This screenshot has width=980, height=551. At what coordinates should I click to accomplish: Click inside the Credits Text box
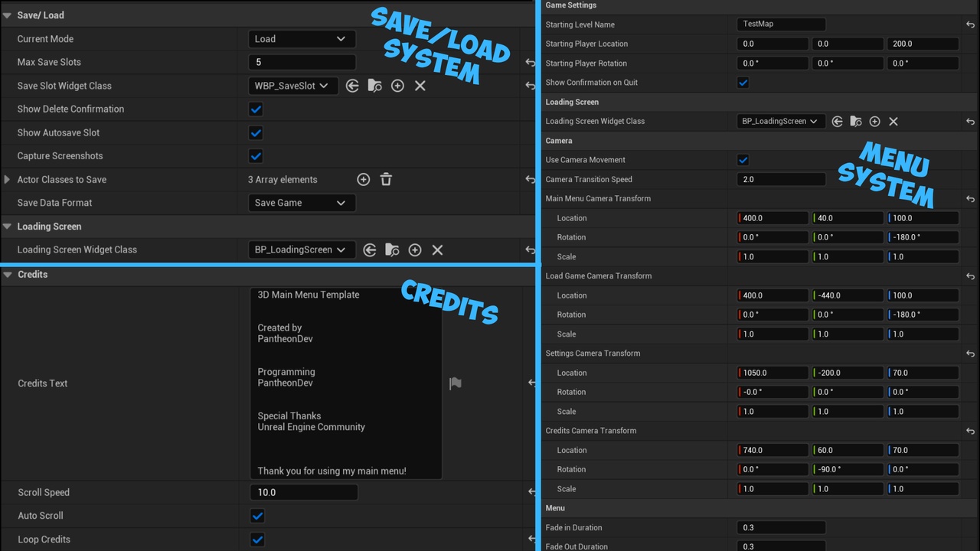point(346,383)
